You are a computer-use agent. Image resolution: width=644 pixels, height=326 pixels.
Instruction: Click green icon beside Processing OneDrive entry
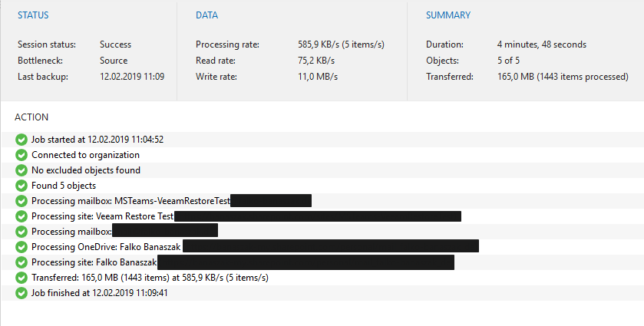click(21, 247)
